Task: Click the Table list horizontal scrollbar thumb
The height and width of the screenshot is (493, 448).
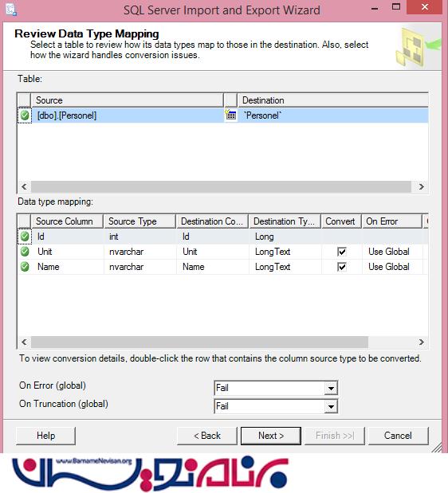Action: click(x=221, y=186)
